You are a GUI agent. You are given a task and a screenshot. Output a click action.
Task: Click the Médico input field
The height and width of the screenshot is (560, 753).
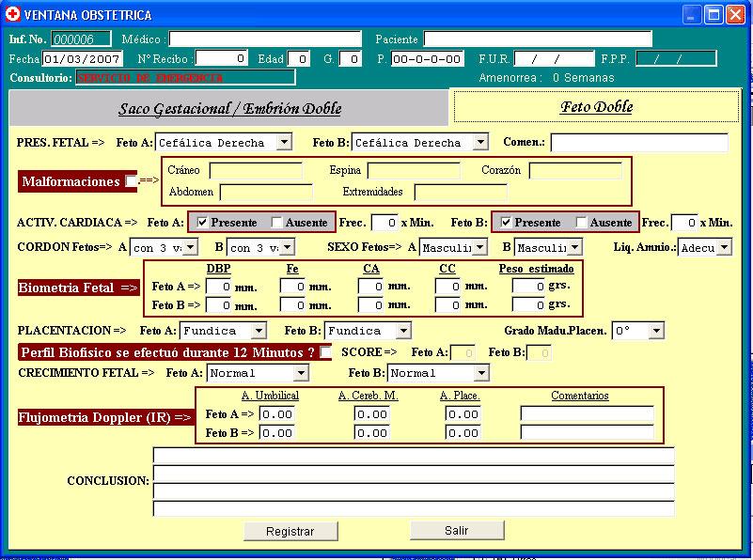click(x=265, y=39)
